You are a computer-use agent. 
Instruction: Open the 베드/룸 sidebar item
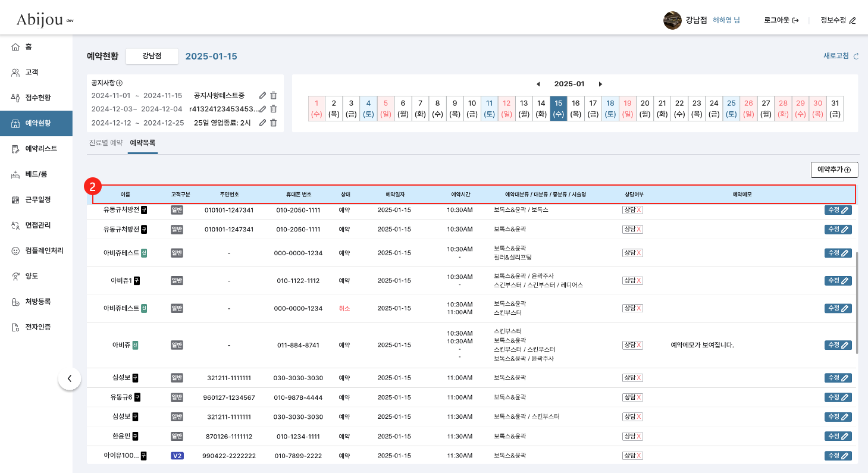pyautogui.click(x=36, y=174)
